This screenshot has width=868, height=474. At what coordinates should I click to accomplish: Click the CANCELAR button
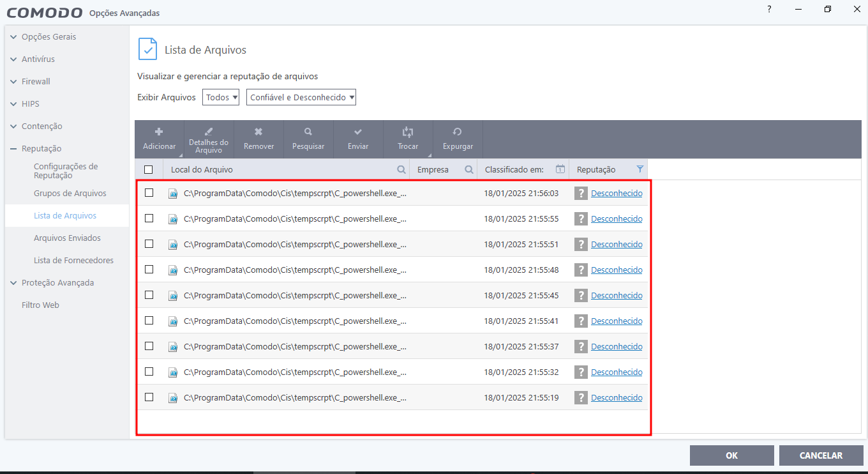[x=821, y=455]
